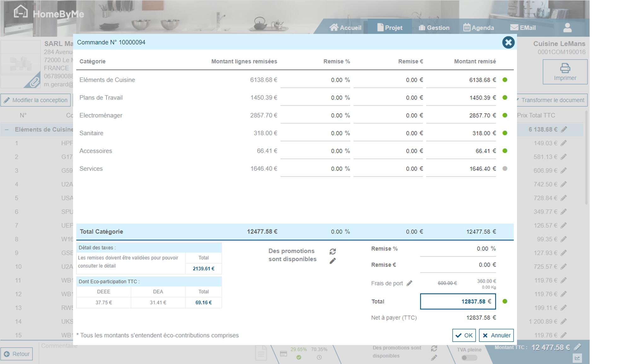Toggle grey status dot for Services row
The height and width of the screenshot is (364, 624).
tap(505, 169)
